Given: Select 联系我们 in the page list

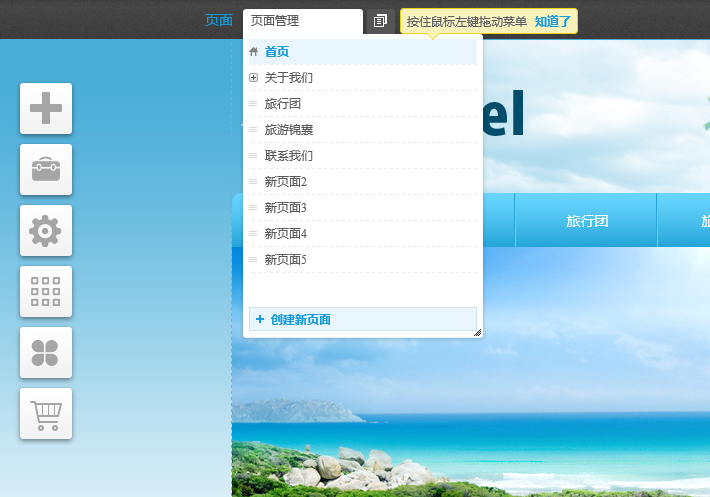Looking at the screenshot, I should tap(289, 156).
